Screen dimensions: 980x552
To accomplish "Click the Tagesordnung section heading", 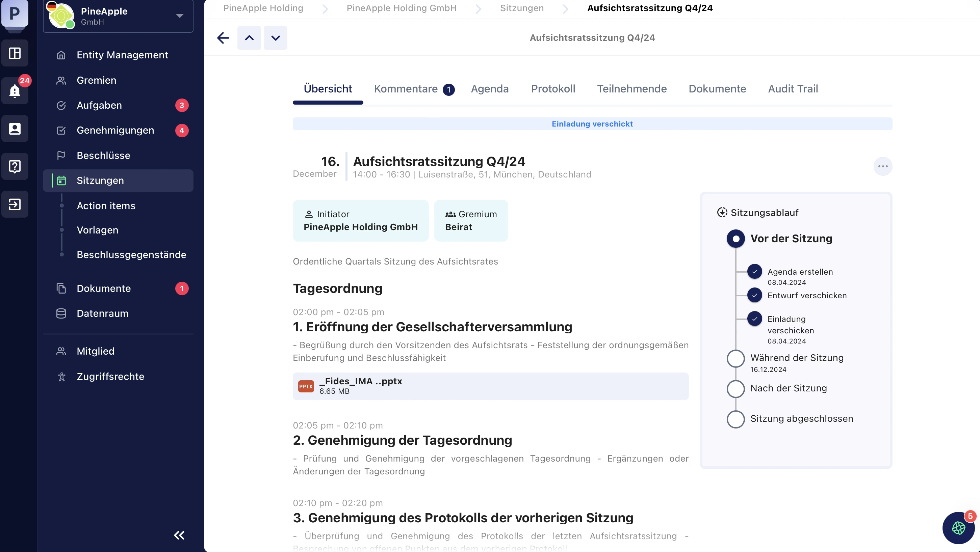I will (x=337, y=288).
